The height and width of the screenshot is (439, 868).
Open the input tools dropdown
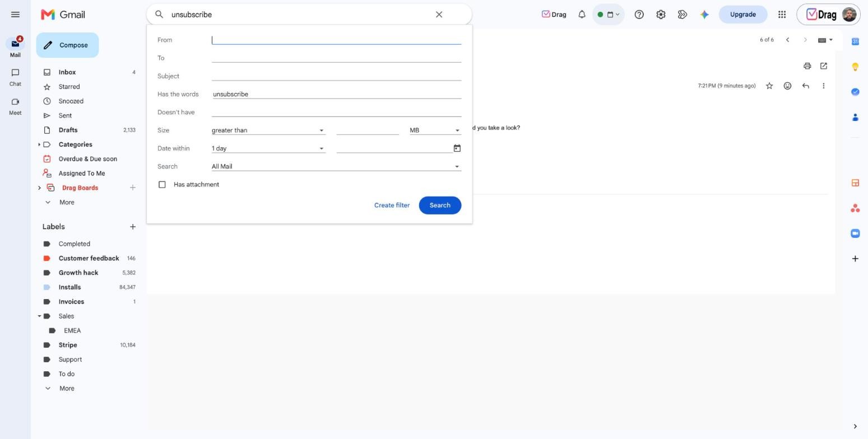coord(825,40)
